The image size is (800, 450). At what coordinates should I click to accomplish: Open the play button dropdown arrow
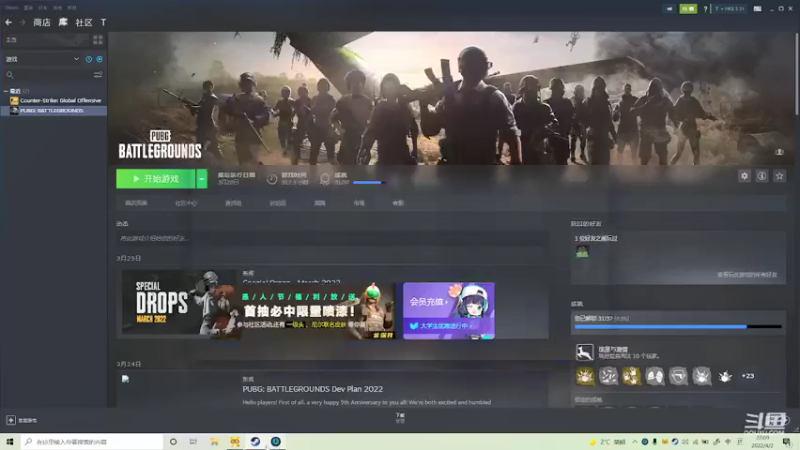[x=202, y=179]
